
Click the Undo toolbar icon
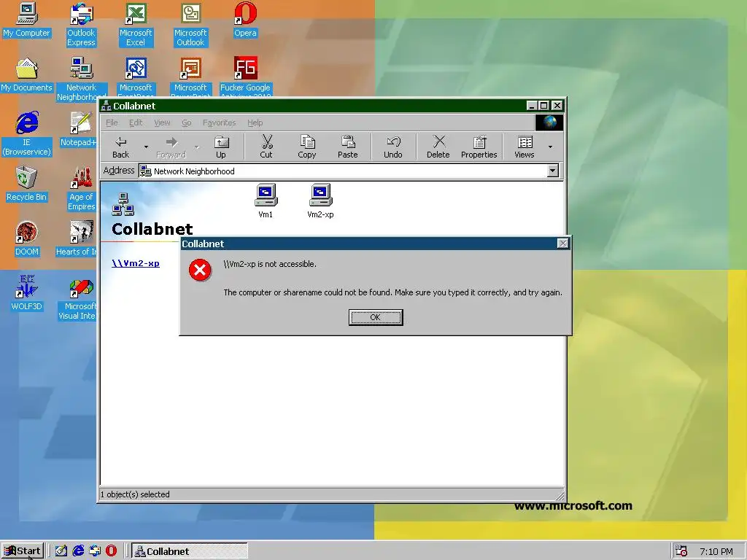[393, 141]
